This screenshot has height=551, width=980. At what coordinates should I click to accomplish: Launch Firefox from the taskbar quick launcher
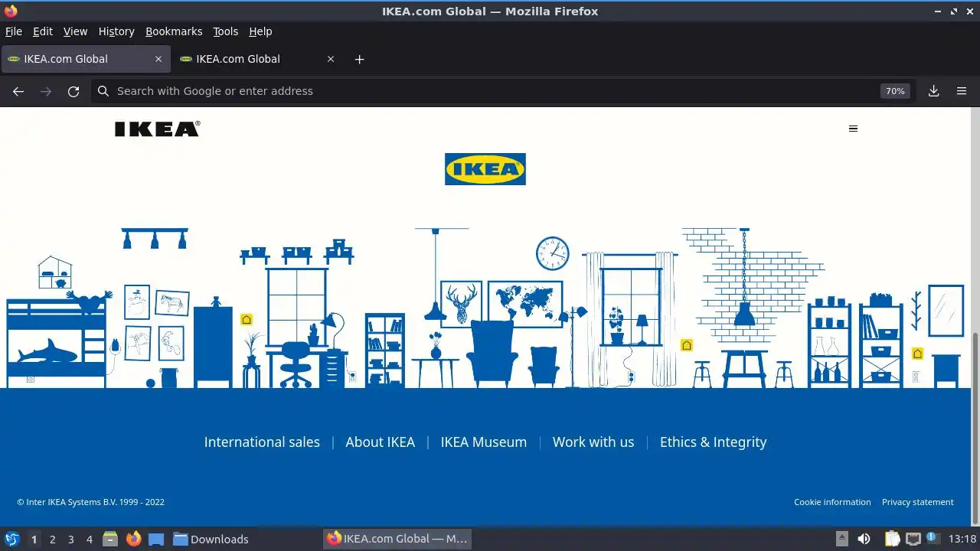coord(134,539)
